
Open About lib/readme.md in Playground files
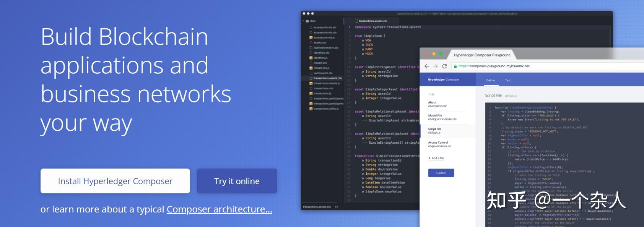(437, 104)
